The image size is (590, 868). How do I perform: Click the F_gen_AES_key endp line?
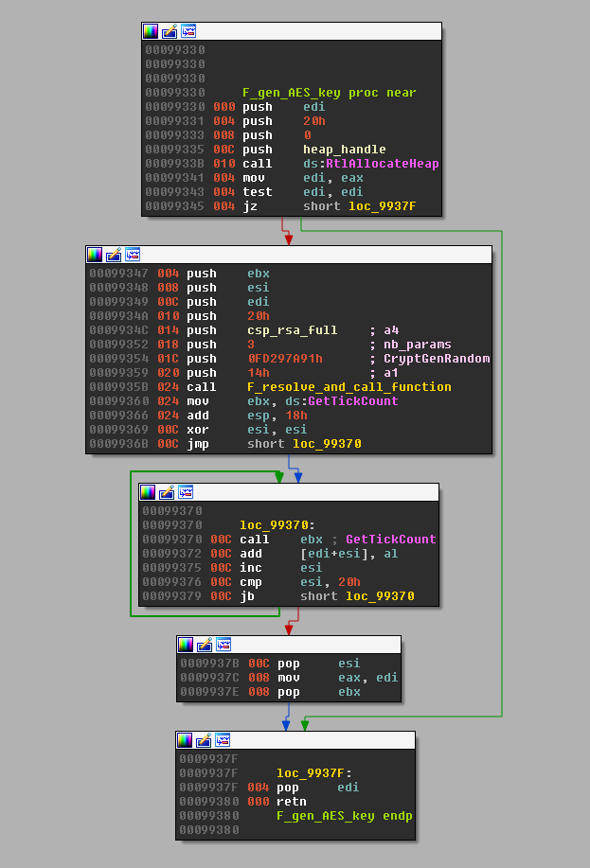[344, 816]
